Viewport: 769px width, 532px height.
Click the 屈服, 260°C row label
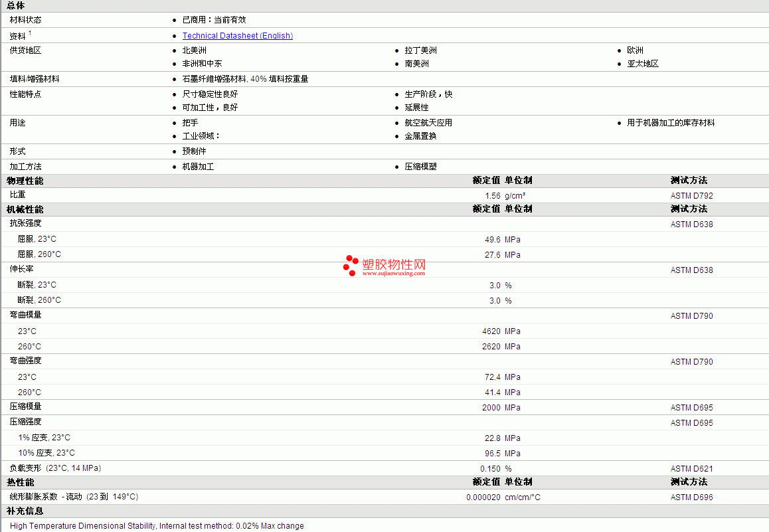tap(39, 254)
